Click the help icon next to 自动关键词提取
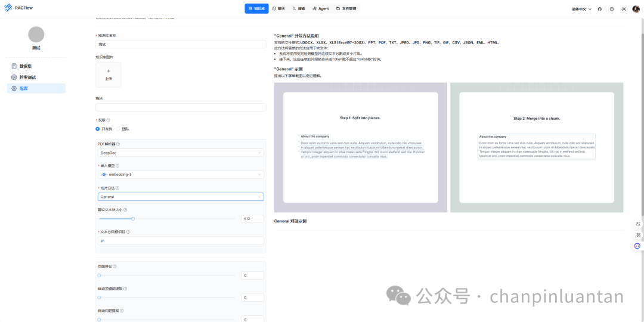This screenshot has width=644, height=322. coord(125,289)
